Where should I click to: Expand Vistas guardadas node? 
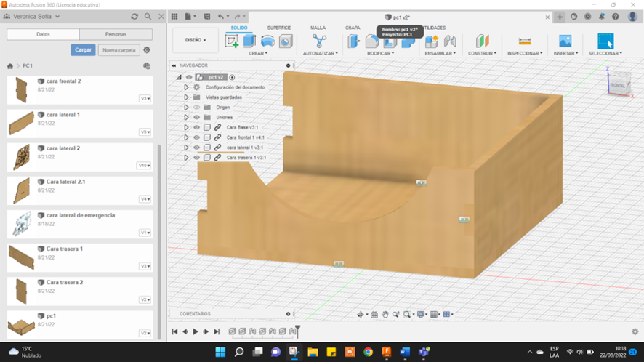[186, 97]
